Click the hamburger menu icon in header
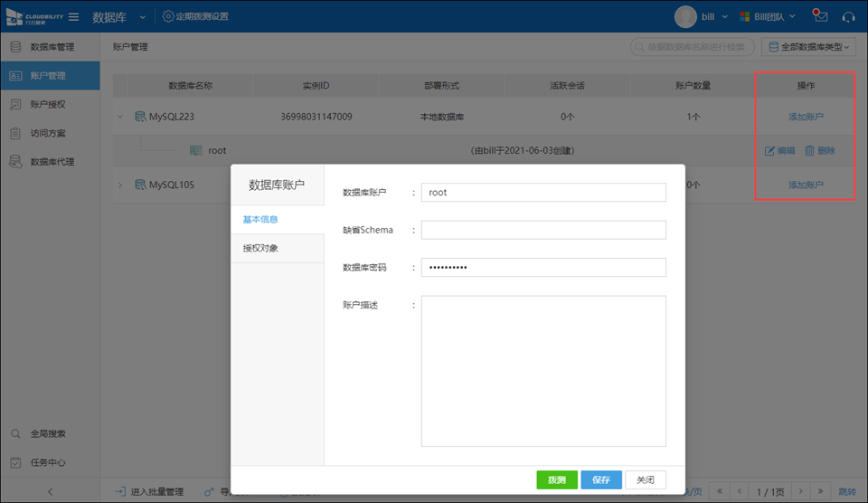 pos(73,16)
